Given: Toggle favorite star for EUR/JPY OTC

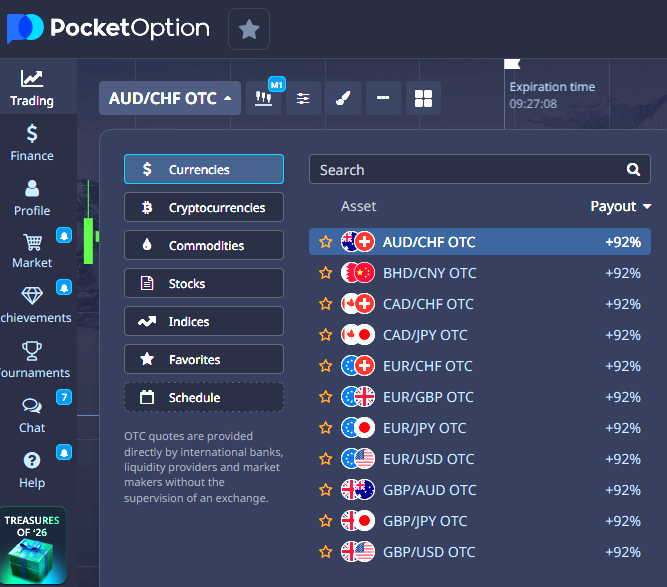Looking at the screenshot, I should [326, 428].
